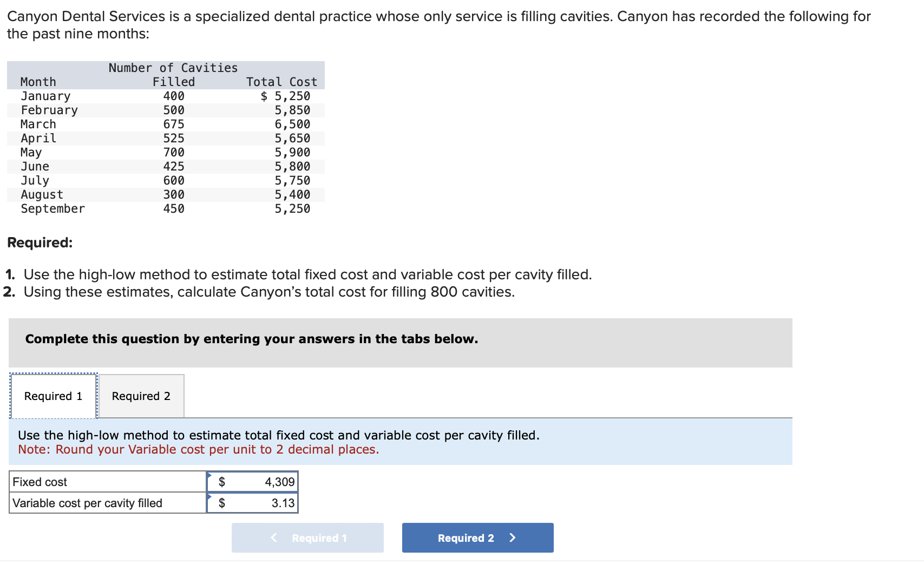This screenshot has width=924, height=564.
Task: Click the Number of Cavities Filled column header
Action: pos(173,74)
